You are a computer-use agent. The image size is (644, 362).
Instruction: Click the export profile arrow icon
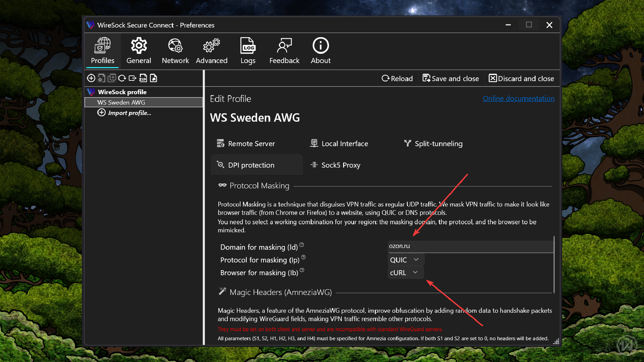coord(132,78)
